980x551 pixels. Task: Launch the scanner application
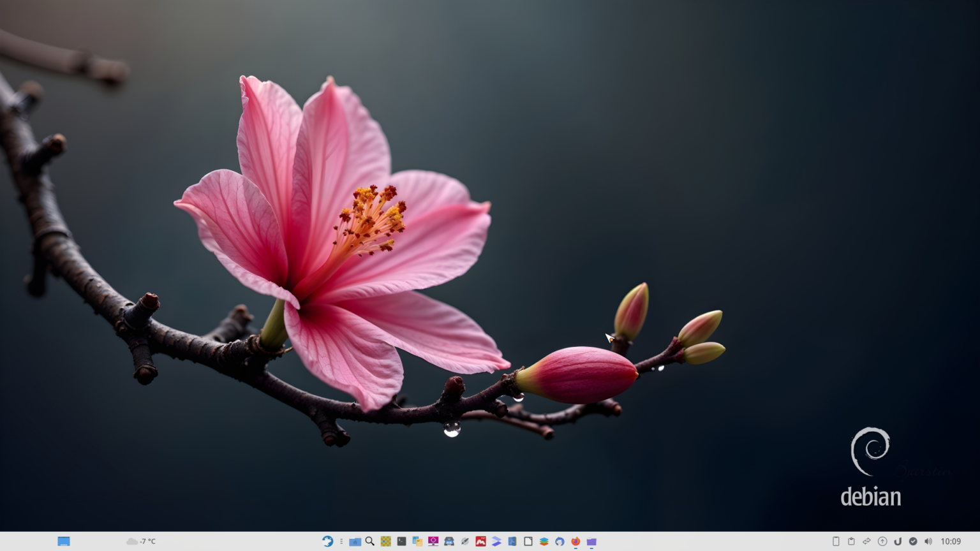pyautogui.click(x=449, y=541)
